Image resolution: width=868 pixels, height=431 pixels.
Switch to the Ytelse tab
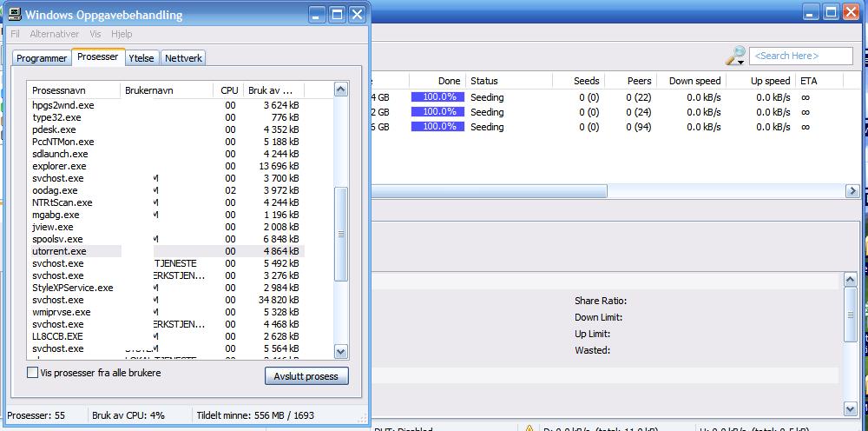(x=141, y=58)
